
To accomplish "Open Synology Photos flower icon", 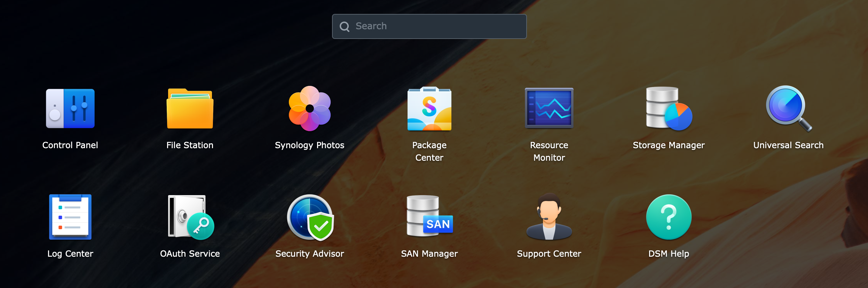I will (x=310, y=109).
